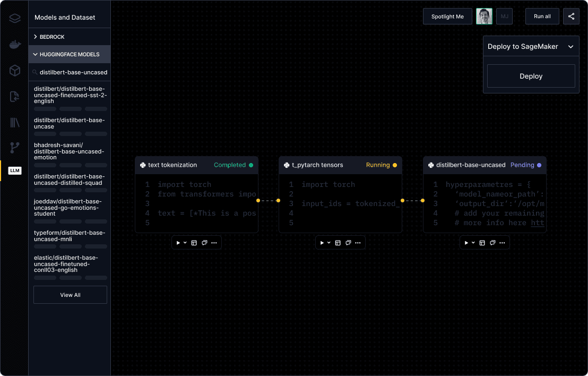Open the user avatar photo

[484, 16]
